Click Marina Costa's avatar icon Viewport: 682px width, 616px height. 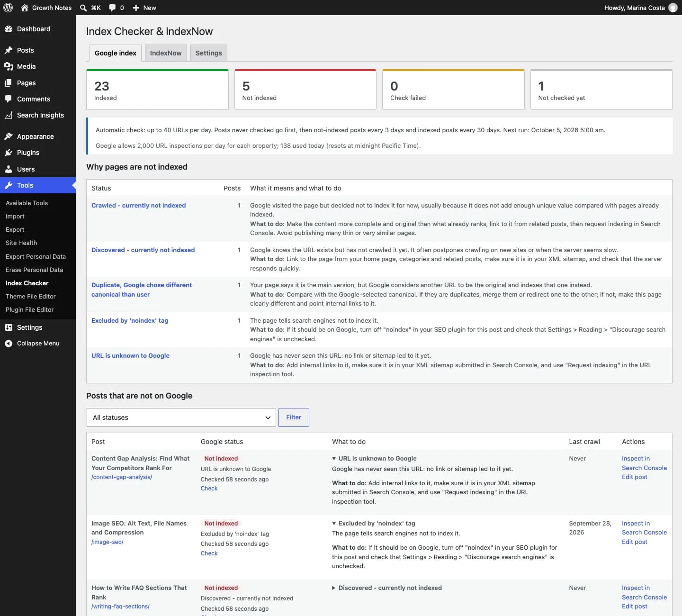pyautogui.click(x=673, y=8)
